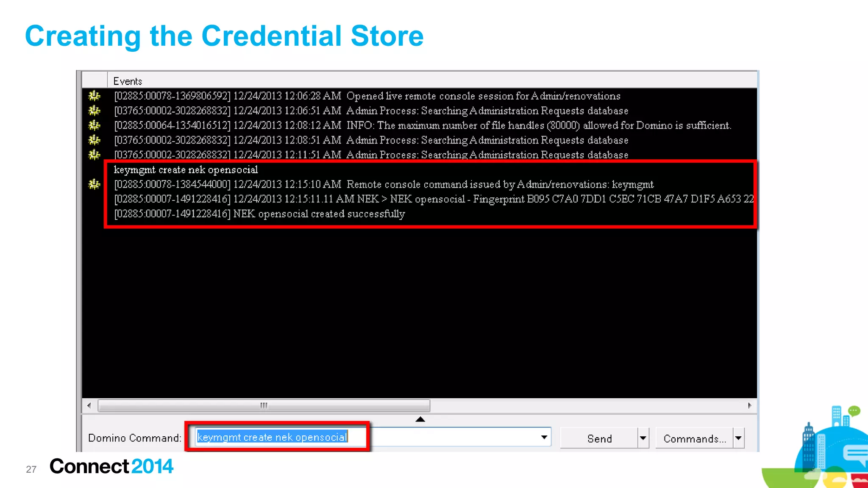The image size is (868, 488).
Task: Click the Send button
Action: [x=599, y=438]
